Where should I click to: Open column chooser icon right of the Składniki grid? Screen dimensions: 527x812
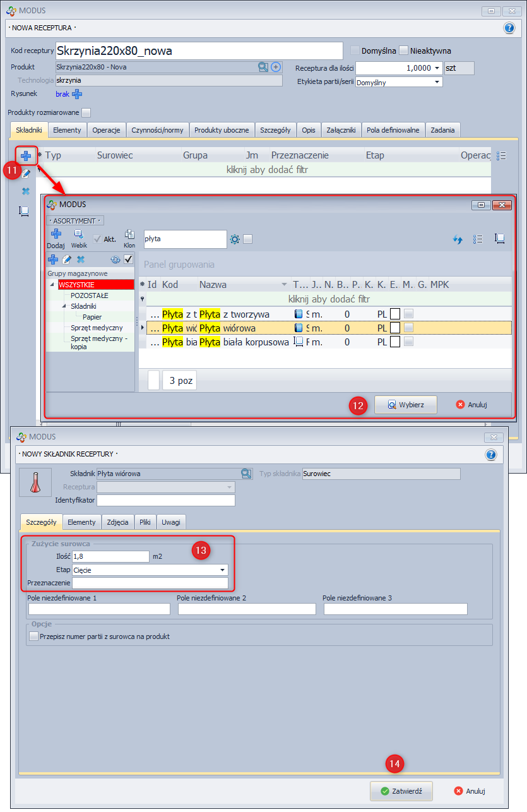[x=502, y=155]
